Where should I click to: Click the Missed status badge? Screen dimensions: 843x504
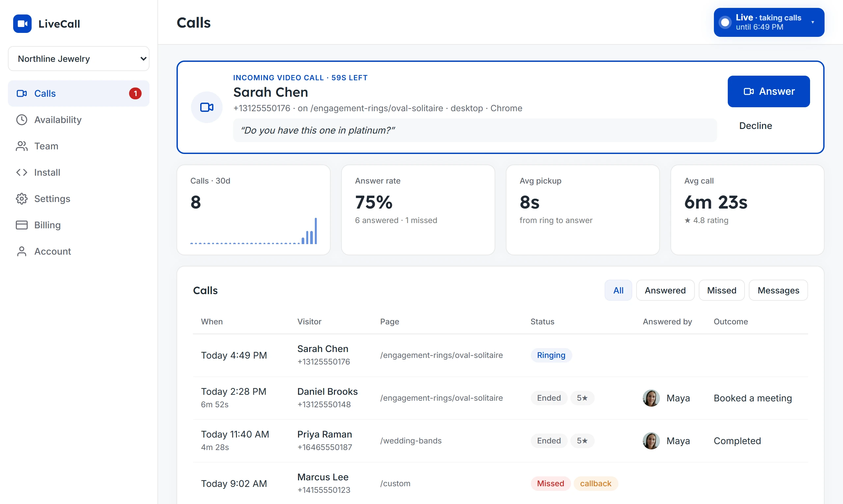pos(550,484)
